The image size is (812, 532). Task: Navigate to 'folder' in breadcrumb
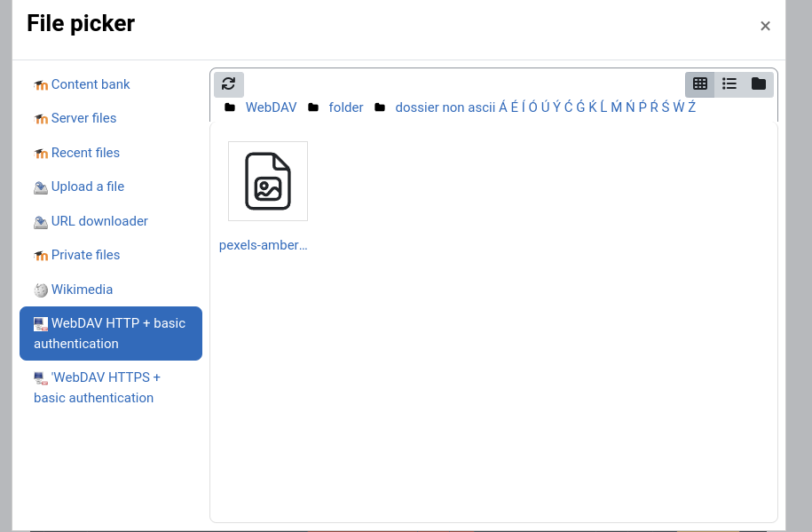[x=346, y=107]
